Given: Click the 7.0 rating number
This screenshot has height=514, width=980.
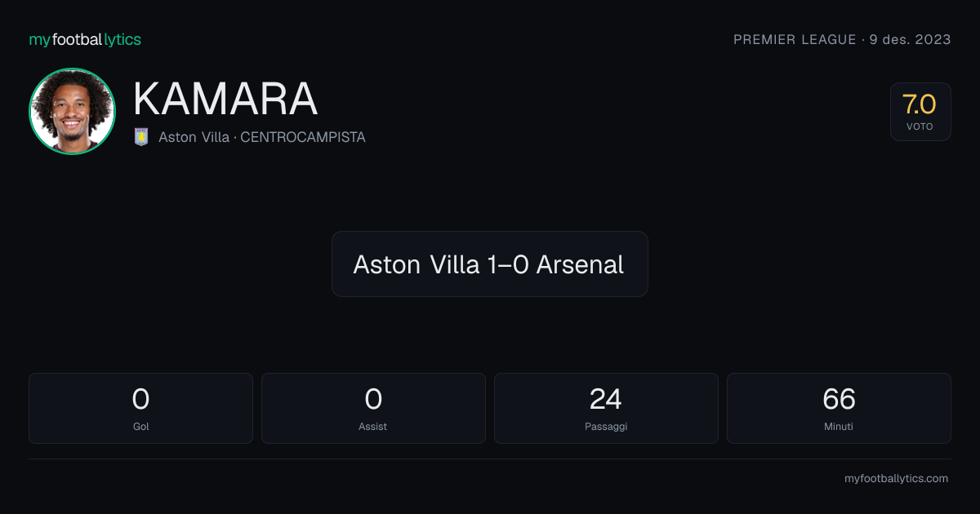Looking at the screenshot, I should pyautogui.click(x=919, y=104).
